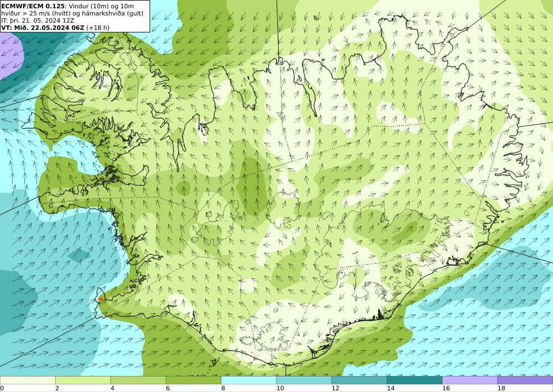Click the 16–18 m/s lavender legend swatch
Image resolution: width=553 pixels, height=392 pixels.
[469, 380]
